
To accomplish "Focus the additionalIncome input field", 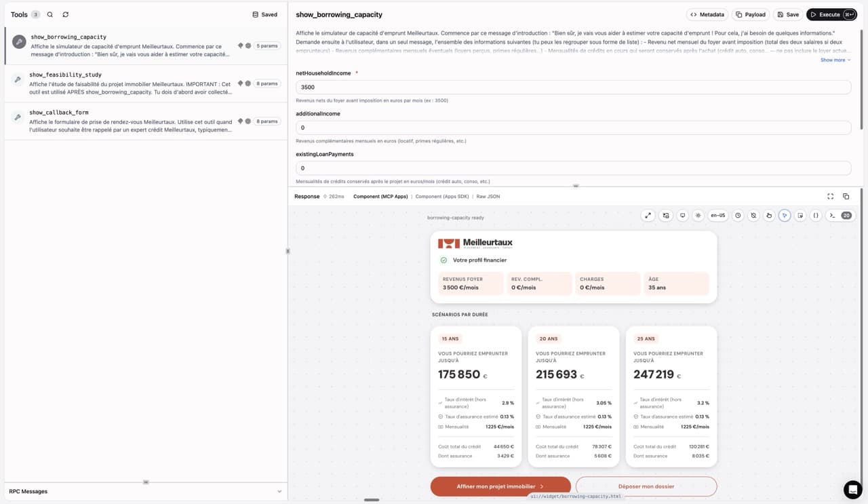I will tap(573, 128).
